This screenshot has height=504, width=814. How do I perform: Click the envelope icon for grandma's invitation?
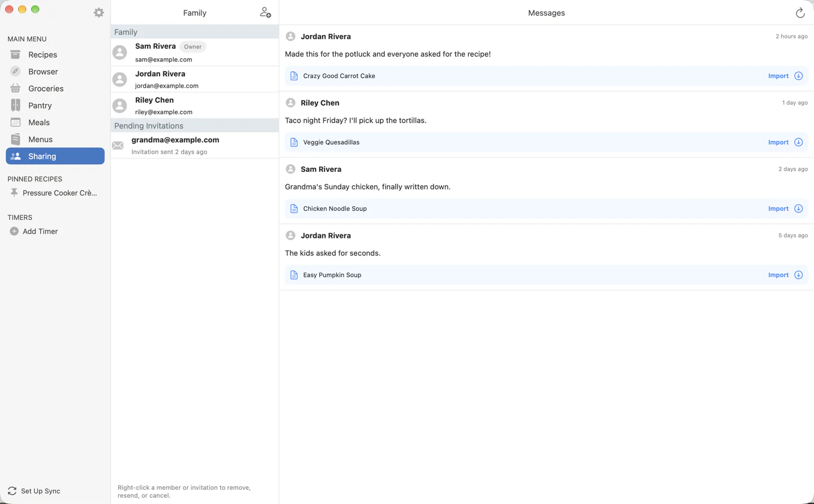tap(118, 145)
